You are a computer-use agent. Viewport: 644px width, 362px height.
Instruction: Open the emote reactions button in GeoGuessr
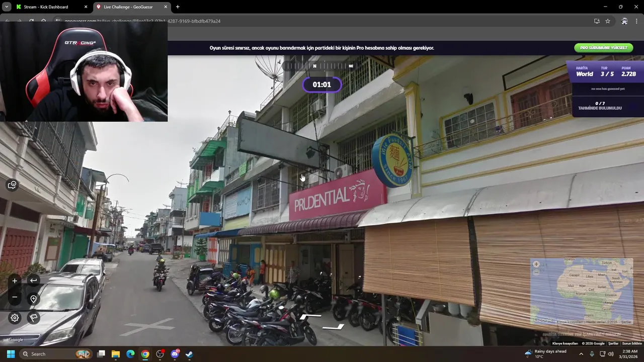pos(12,185)
